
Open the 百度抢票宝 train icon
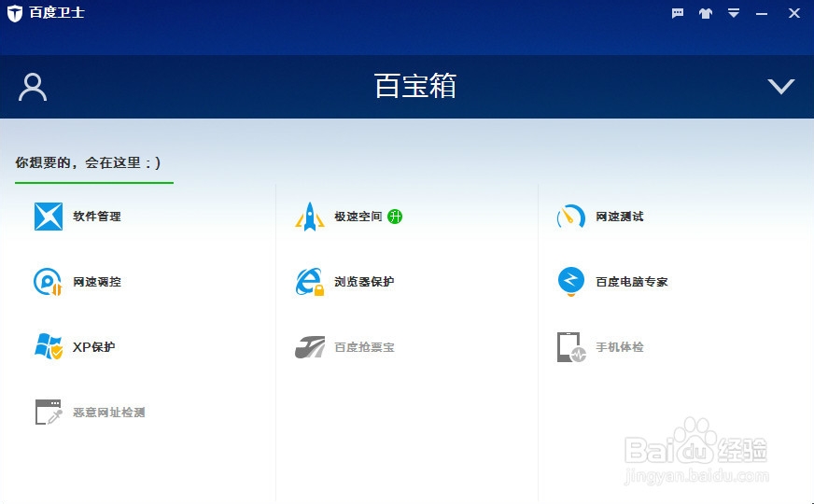click(310, 347)
